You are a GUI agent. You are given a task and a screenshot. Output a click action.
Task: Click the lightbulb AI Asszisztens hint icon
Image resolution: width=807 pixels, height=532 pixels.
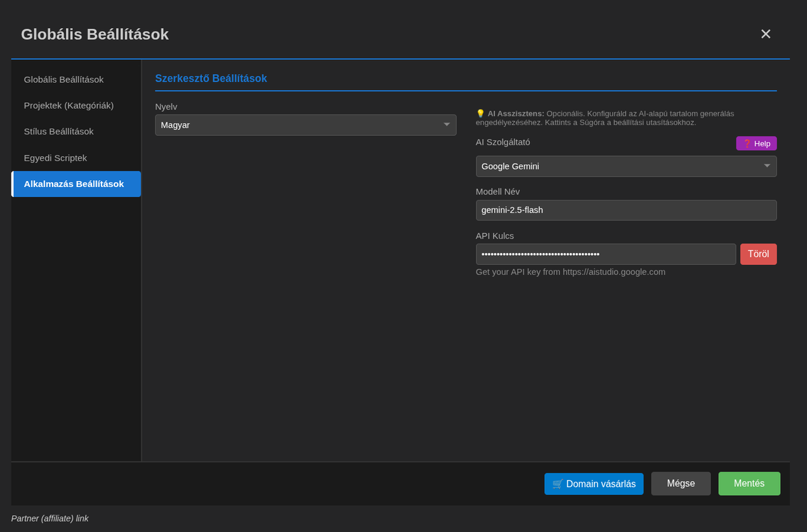(x=480, y=114)
